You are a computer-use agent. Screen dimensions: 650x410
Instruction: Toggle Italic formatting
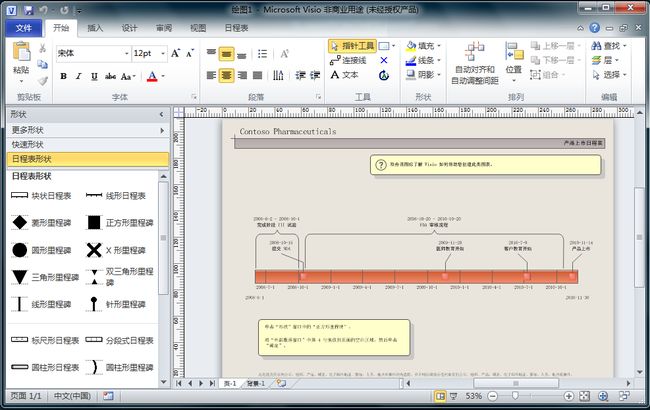tap(79, 76)
